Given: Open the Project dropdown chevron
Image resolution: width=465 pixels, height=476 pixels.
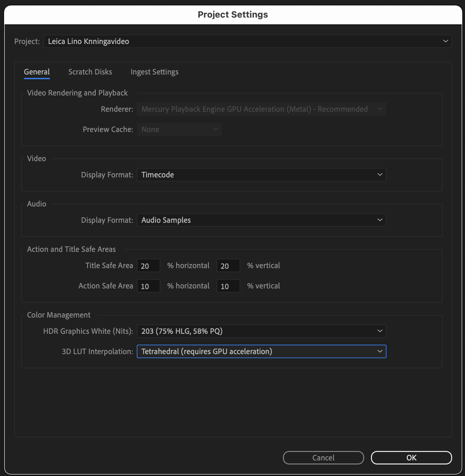Looking at the screenshot, I should pos(446,41).
